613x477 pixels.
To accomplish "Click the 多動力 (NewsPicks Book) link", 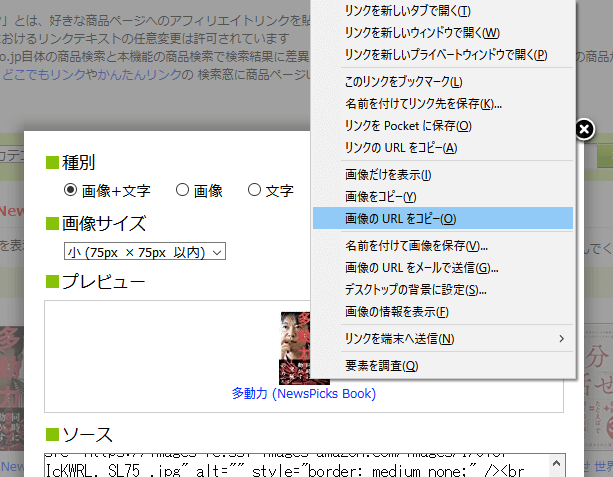I will (x=303, y=394).
